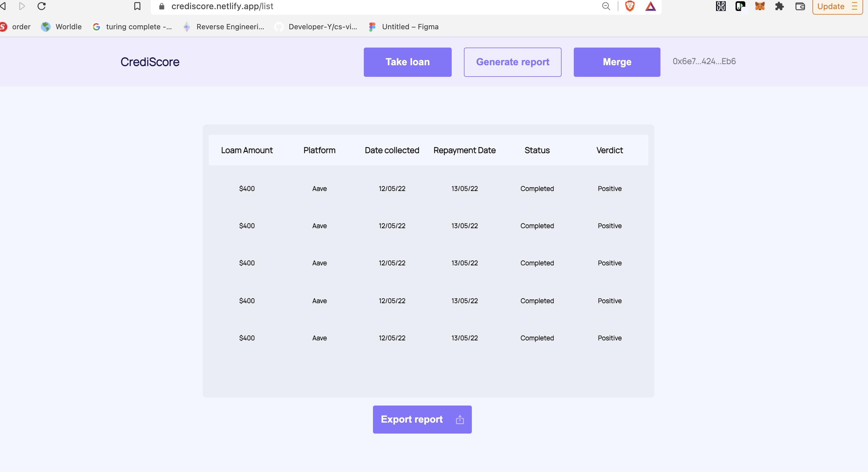
Task: Click the Platform column header
Action: 319,150
